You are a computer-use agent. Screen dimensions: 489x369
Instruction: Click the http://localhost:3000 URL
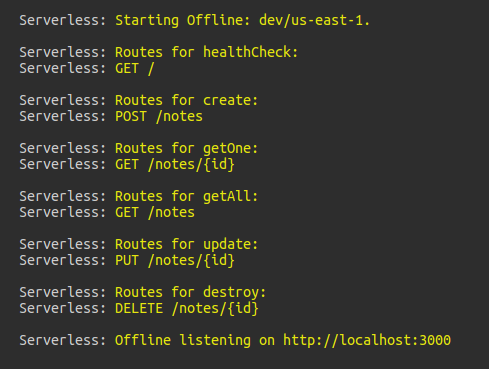pyautogui.click(x=367, y=340)
